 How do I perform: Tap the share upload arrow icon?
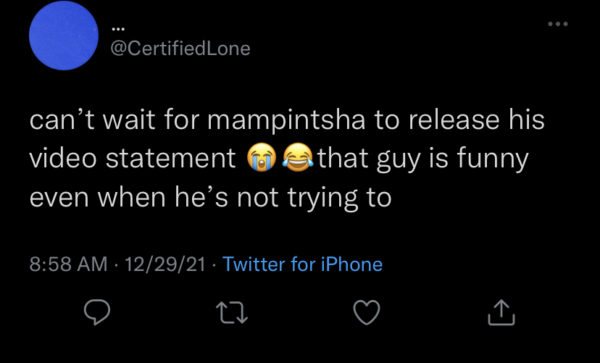501,313
